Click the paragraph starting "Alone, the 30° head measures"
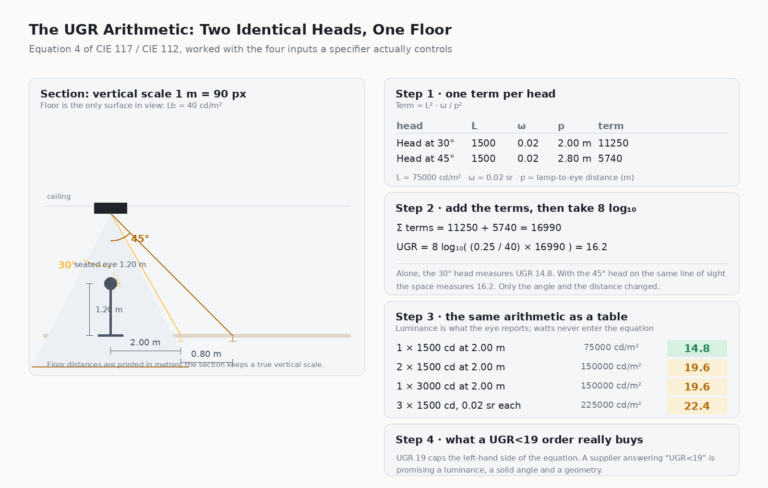768x488 pixels. tap(561, 280)
